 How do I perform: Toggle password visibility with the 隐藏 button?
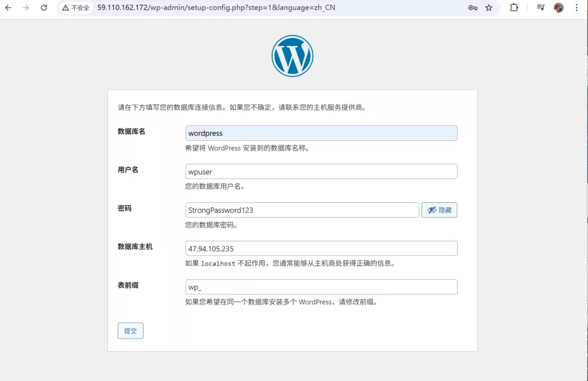tap(439, 210)
